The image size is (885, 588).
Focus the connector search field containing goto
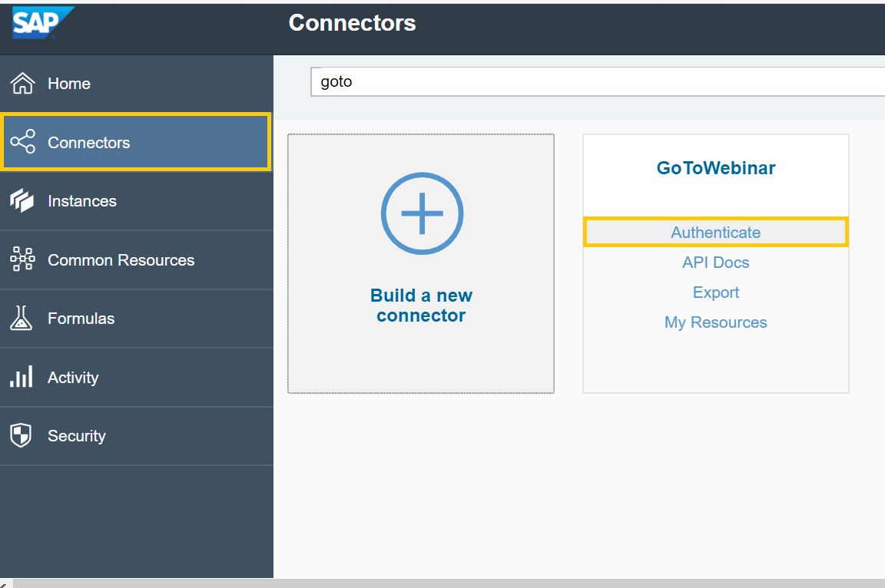[x=598, y=81]
